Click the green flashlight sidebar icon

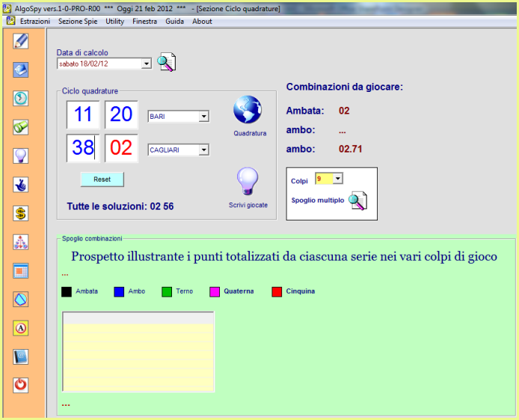point(21,127)
